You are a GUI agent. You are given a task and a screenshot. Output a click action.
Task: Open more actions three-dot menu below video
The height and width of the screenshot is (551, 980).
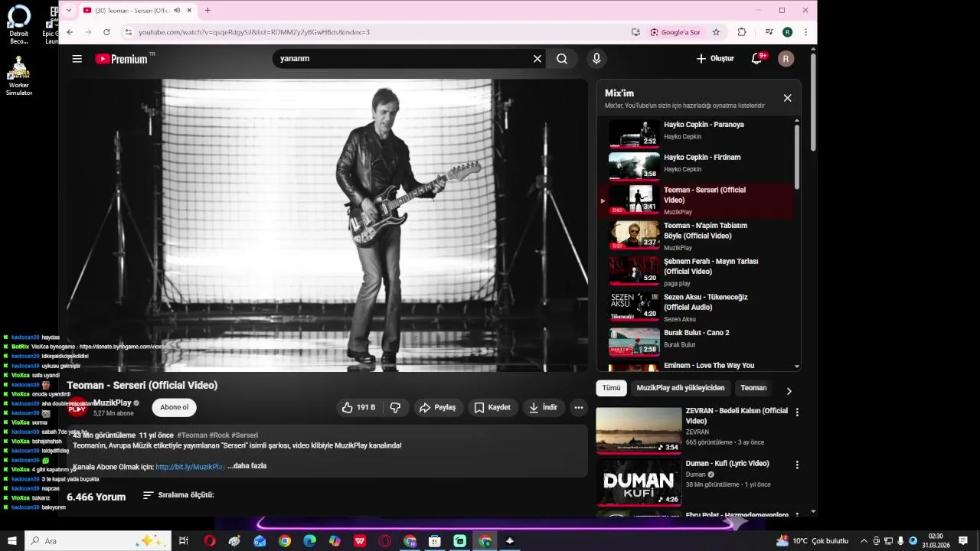click(x=579, y=407)
